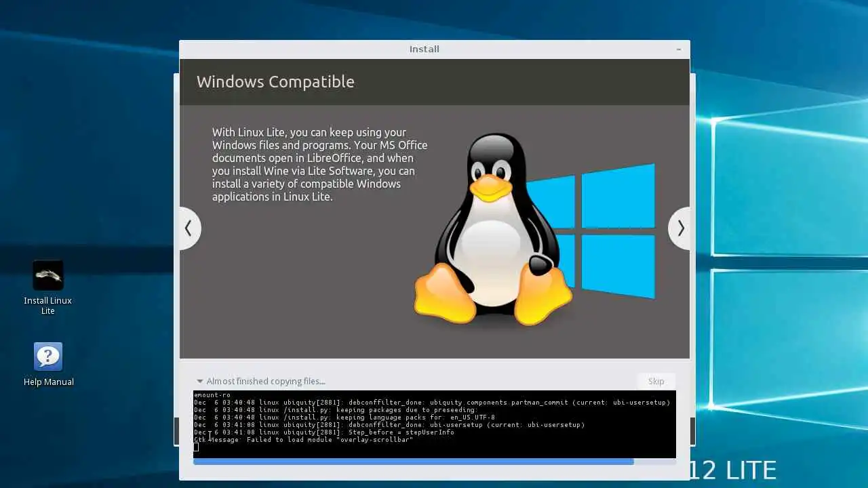The height and width of the screenshot is (488, 868).
Task: Click the Linux Lite slide description paragraph
Action: (320, 165)
